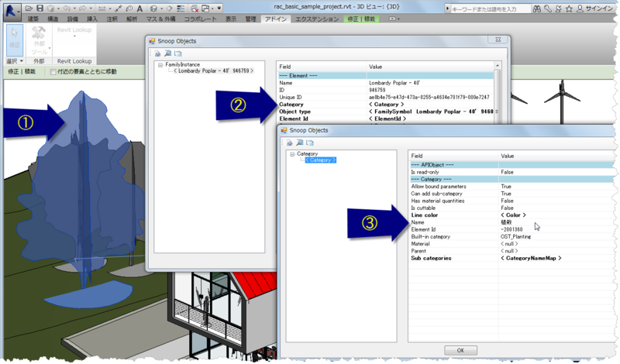This screenshot has width=620, height=364.
Task: Click the Undo arrow icon
Action: point(67,8)
